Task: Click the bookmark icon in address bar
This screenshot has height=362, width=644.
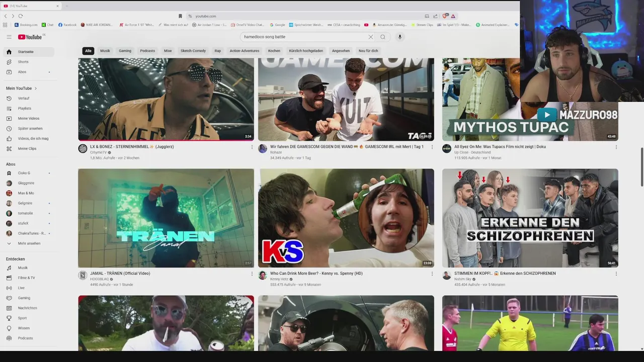Action: 180,16
